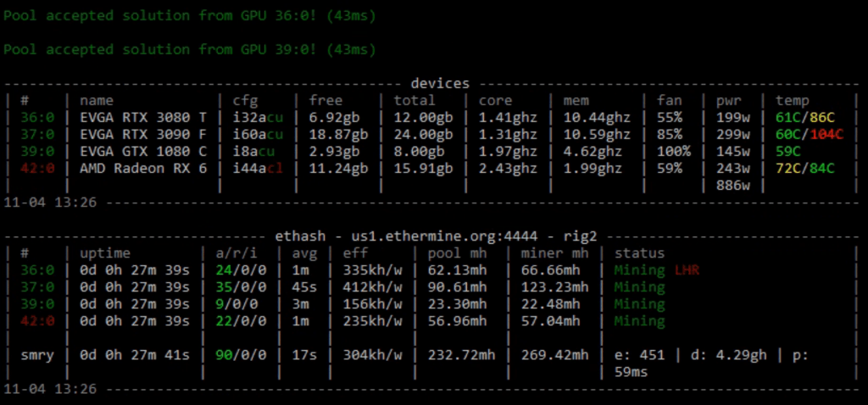Image resolution: width=868 pixels, height=405 pixels.
Task: Click the 'eff' column header
Action: click(355, 253)
